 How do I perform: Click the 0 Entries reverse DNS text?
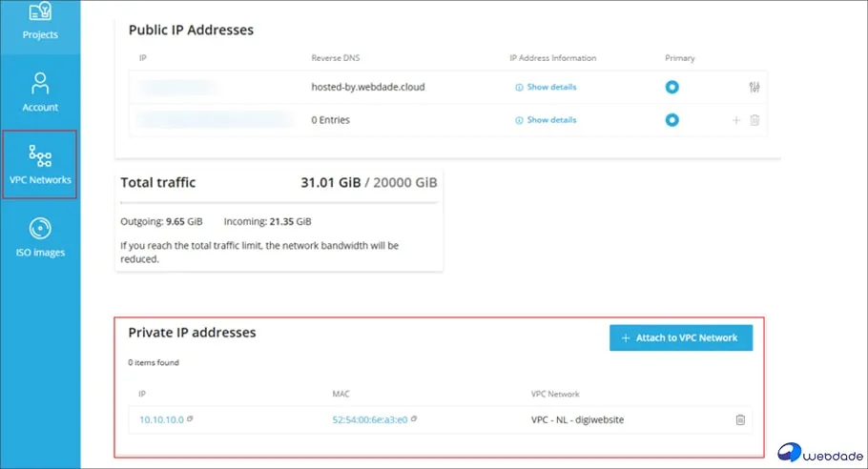[x=330, y=120]
